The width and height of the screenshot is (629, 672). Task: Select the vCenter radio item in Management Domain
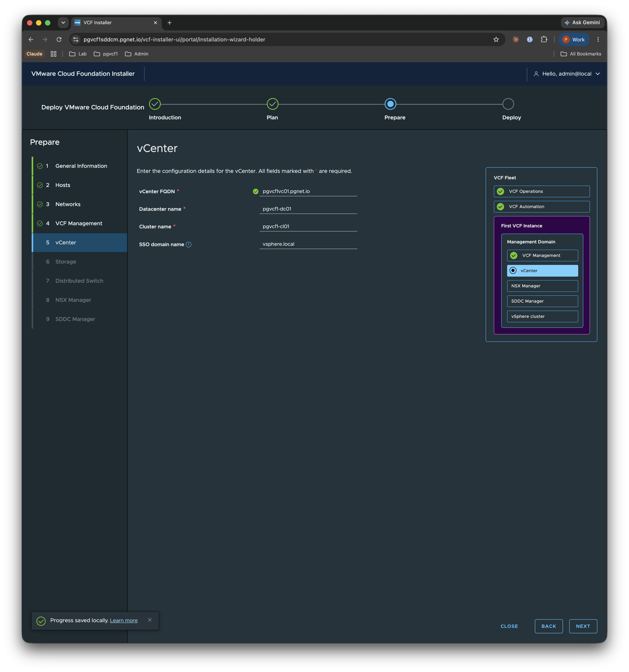coord(542,270)
